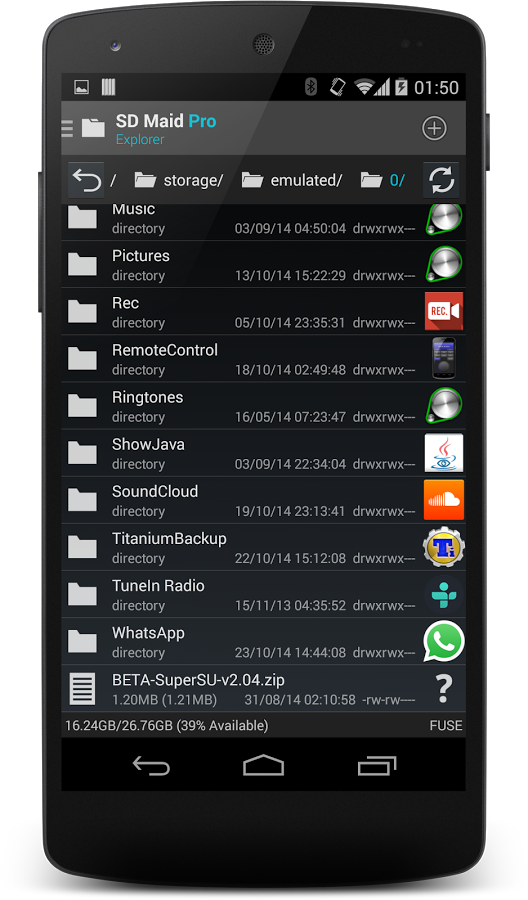Tap the speaker owner icon for Music

tap(444, 219)
